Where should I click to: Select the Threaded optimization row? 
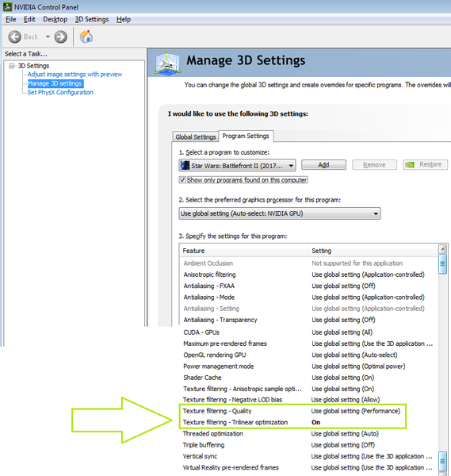pyautogui.click(x=308, y=433)
